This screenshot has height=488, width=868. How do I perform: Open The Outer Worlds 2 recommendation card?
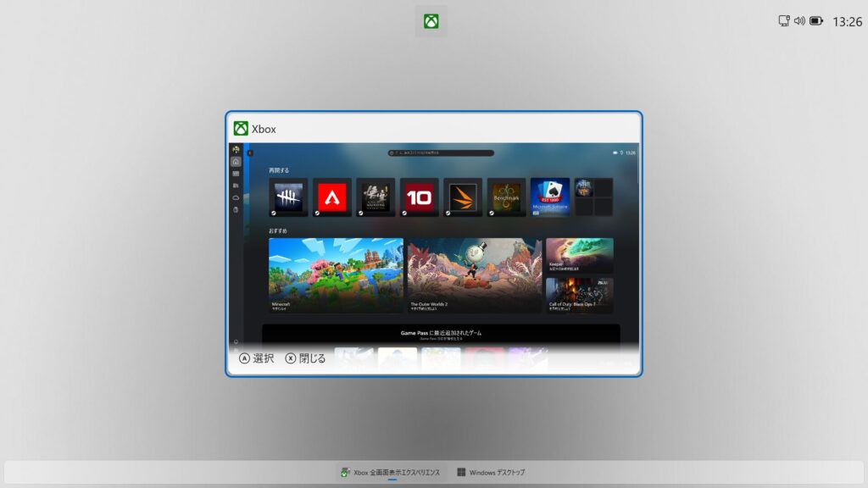coord(475,271)
